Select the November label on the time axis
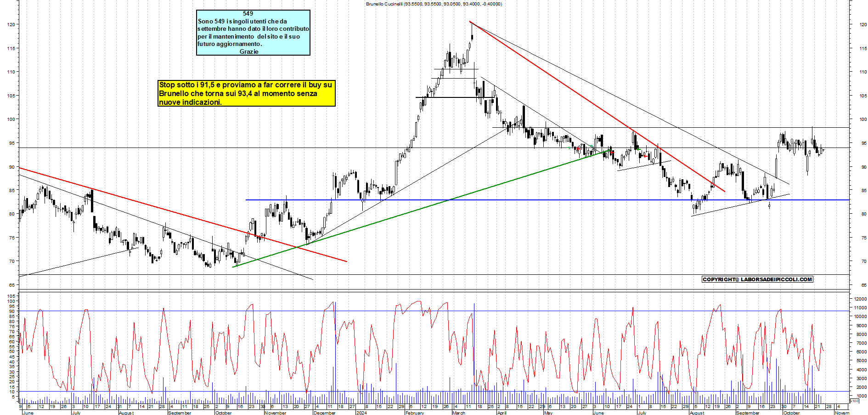The width and height of the screenshot is (868, 415). (276, 413)
